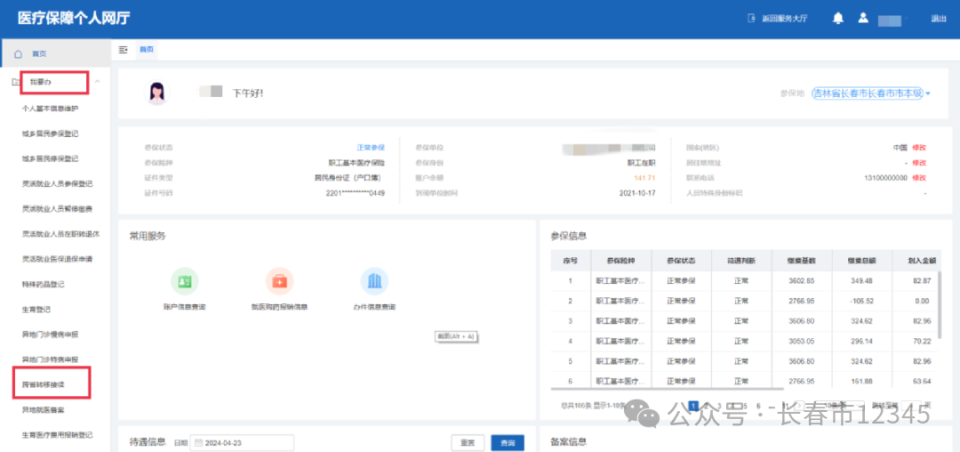This screenshot has width=960, height=452.
Task: Collapse the 我要办 menu chevron
Action: (x=97, y=82)
